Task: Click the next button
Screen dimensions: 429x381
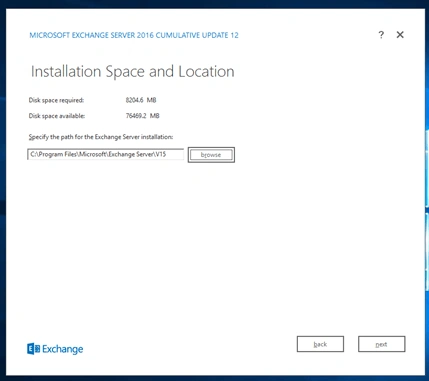Action: tap(382, 344)
